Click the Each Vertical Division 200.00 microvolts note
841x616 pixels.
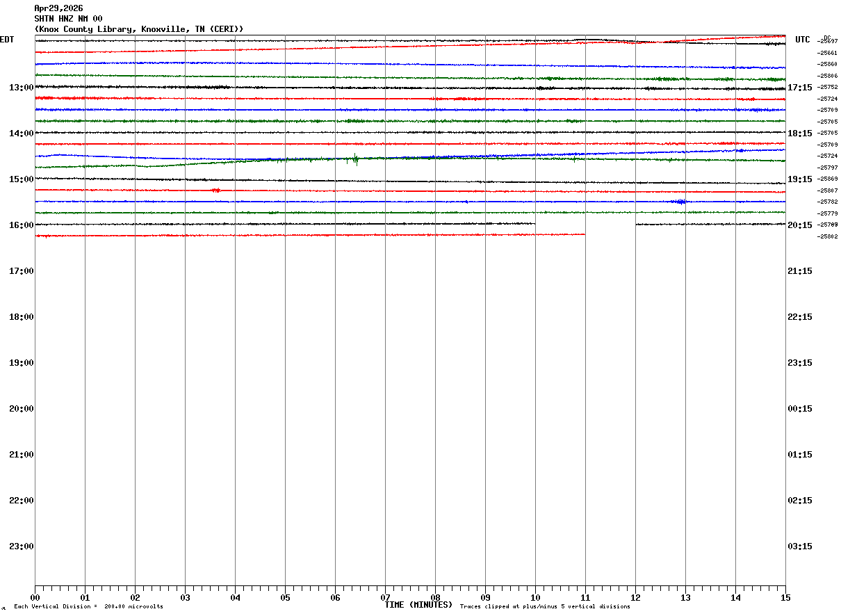click(88, 607)
